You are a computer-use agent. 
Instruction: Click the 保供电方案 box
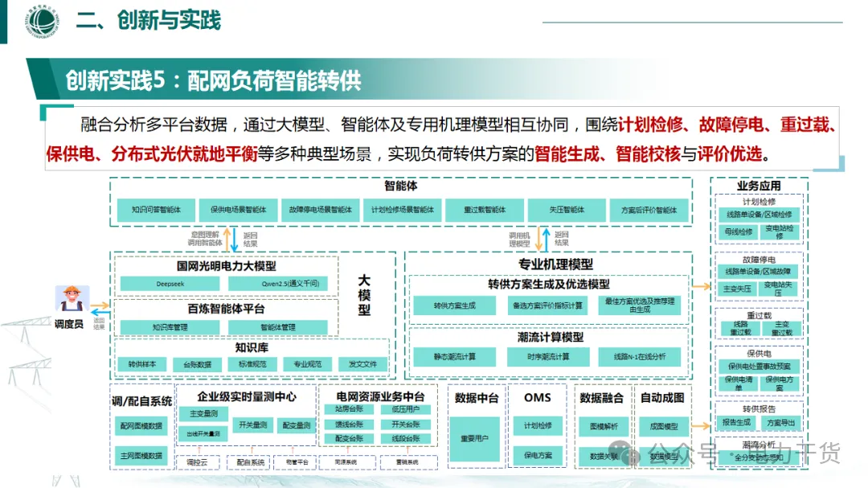click(780, 383)
